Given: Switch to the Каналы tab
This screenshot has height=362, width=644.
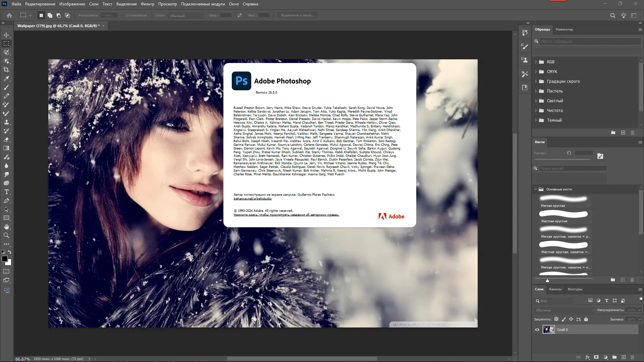Looking at the screenshot, I should pyautogui.click(x=555, y=289).
